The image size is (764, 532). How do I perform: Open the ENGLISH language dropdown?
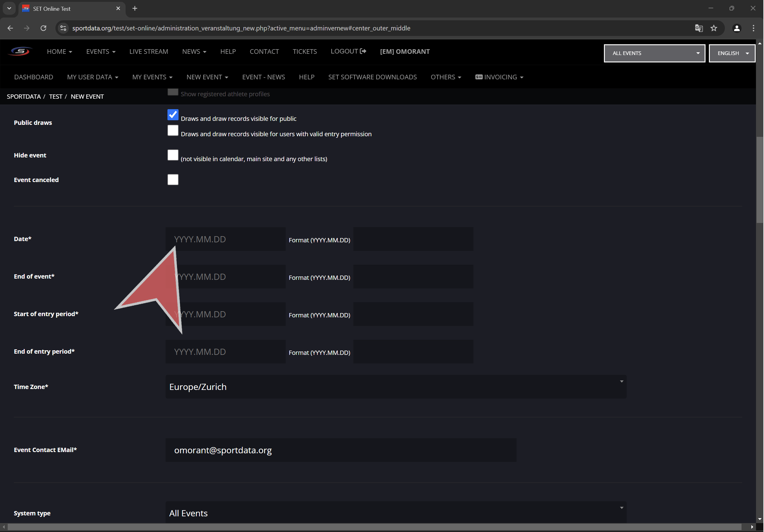[732, 53]
